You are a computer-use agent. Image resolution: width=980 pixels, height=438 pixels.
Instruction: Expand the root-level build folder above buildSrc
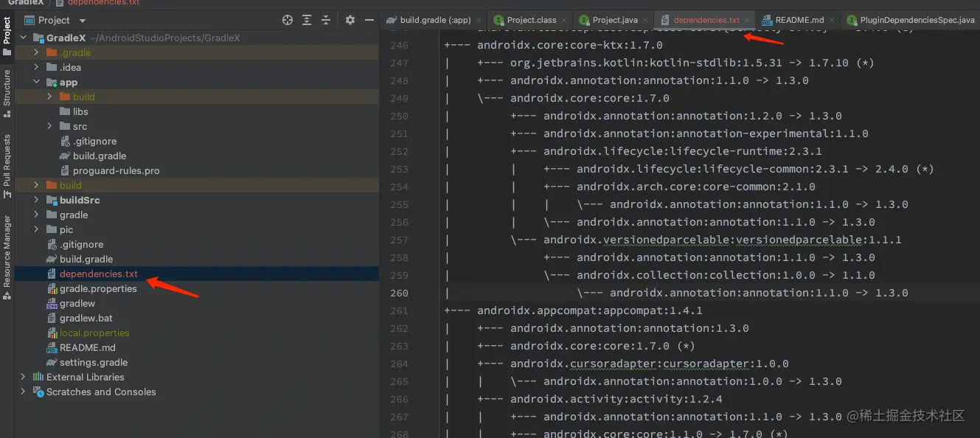tap(36, 185)
